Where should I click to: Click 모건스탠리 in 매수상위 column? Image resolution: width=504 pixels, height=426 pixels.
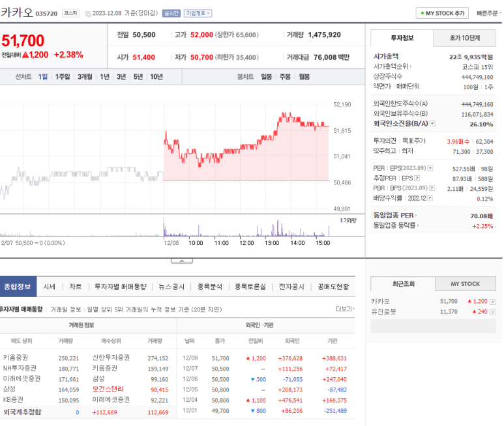pos(108,389)
